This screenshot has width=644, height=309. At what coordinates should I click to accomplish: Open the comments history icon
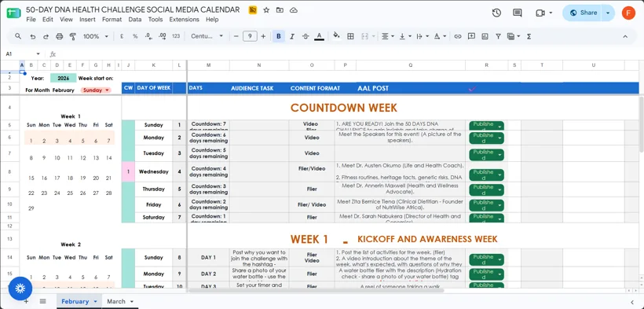click(518, 13)
